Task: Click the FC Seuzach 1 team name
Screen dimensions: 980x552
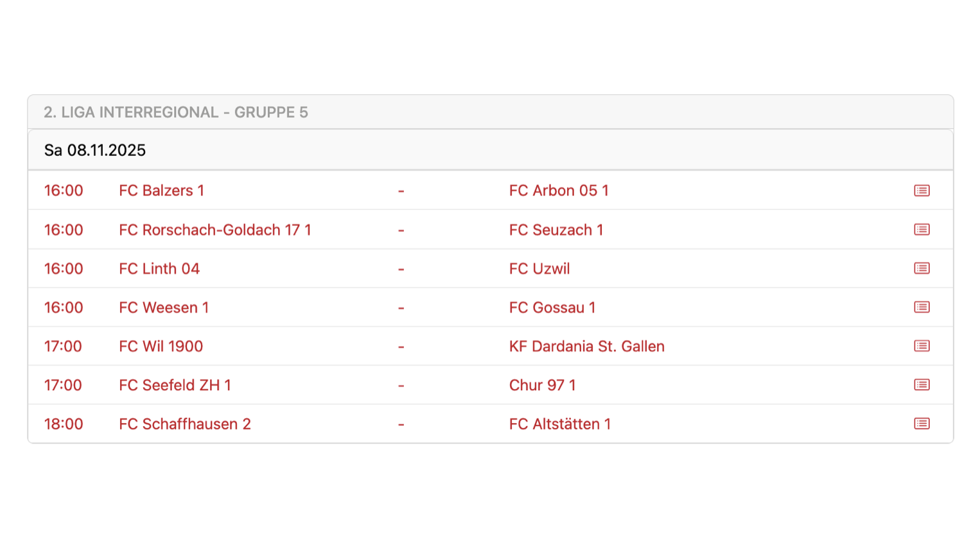Action: [556, 230]
